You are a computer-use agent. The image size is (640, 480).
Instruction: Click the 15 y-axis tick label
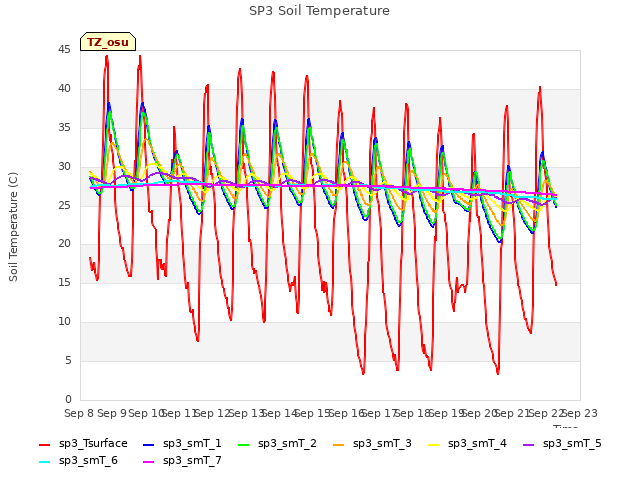tap(64, 282)
